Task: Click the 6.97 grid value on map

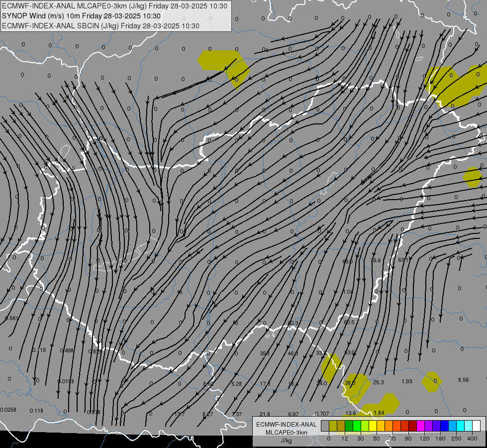Action: [293, 415]
